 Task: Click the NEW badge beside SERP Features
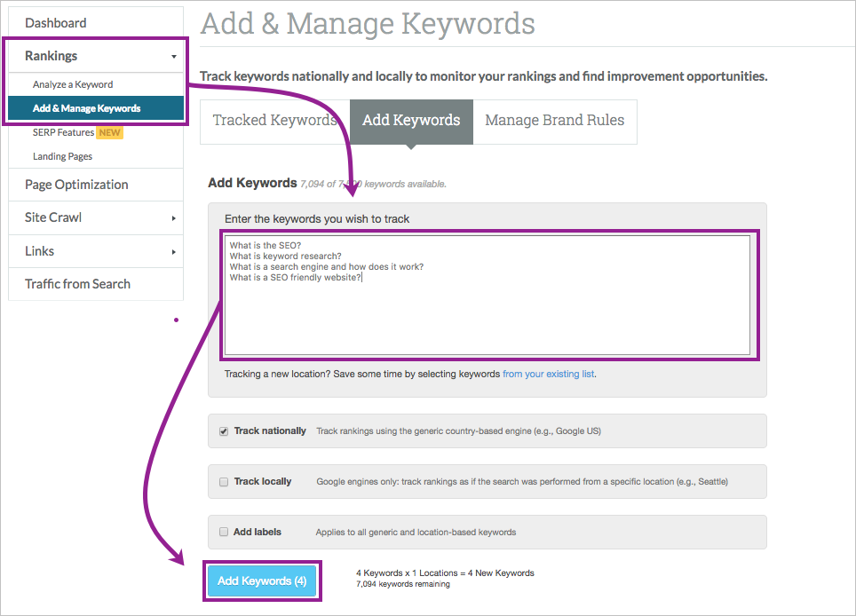point(110,132)
